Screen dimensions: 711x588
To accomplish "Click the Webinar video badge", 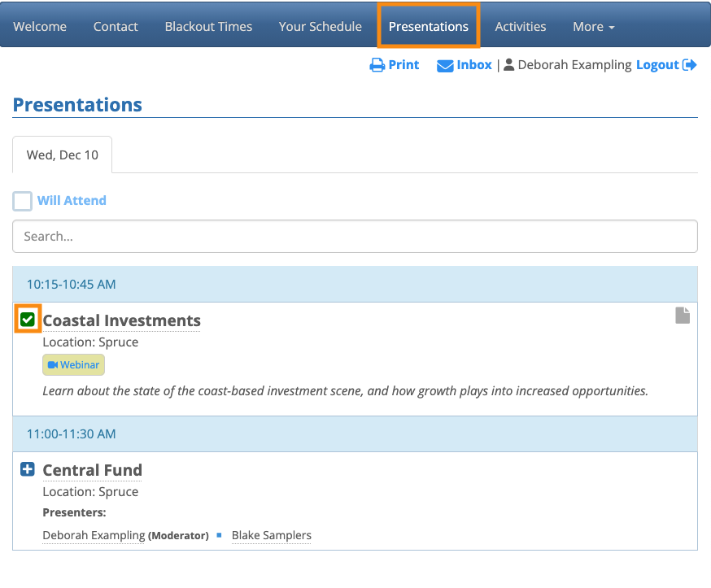I will point(74,365).
